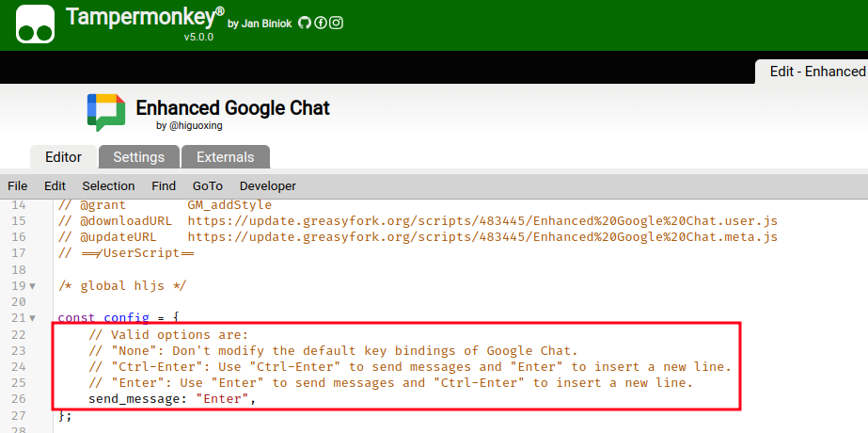Screen dimensions: 868x433
Task: Click the Tampermonkey logo icon
Action: 36,24
